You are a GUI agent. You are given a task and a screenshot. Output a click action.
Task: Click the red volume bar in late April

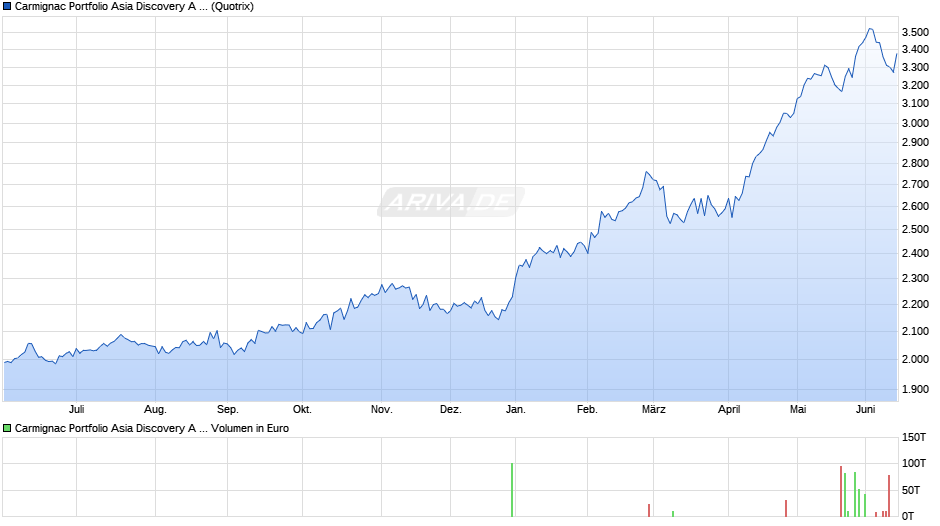(x=786, y=509)
